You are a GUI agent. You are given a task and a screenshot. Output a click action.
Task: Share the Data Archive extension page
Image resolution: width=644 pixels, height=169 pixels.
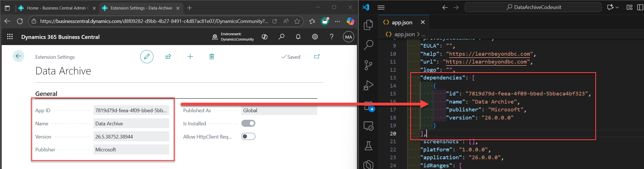click(x=168, y=57)
